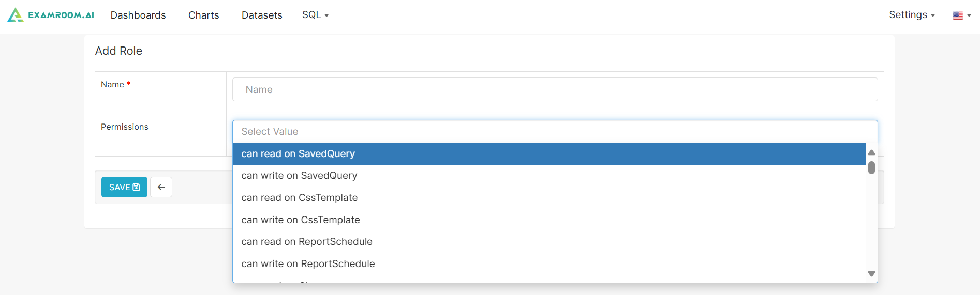Choose "can read on ReportSchedule" permission

(x=306, y=242)
